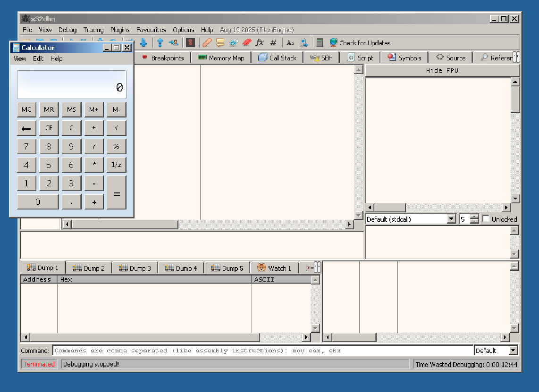Switch to the Source tab
Viewport: 539px width, 392px height.
[x=451, y=58]
